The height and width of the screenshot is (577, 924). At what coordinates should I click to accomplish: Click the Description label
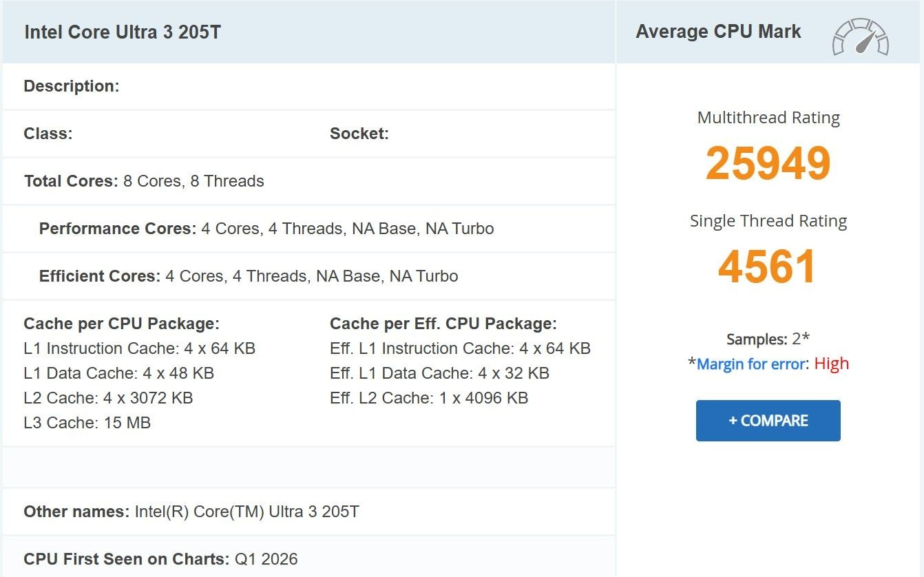(x=72, y=86)
